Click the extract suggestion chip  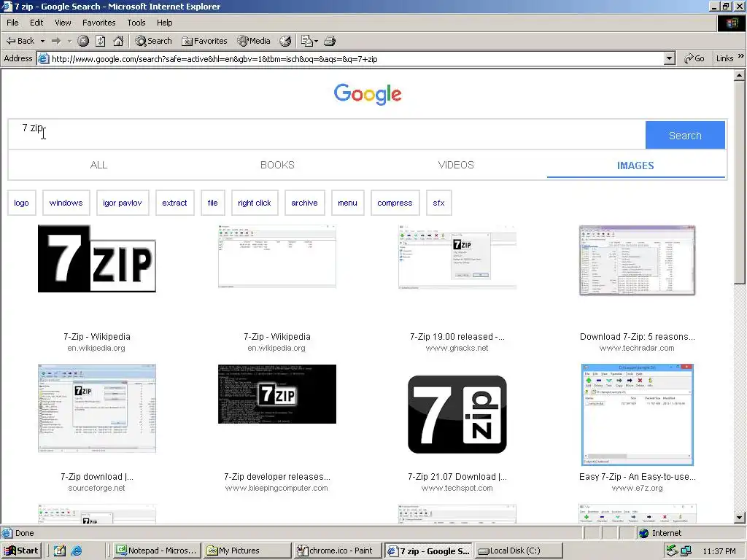[x=174, y=203]
